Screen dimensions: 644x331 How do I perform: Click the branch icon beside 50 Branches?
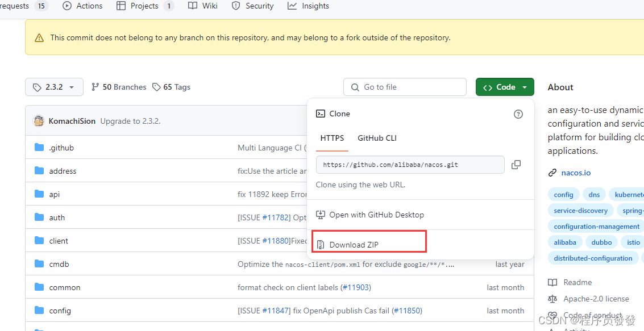(x=95, y=87)
